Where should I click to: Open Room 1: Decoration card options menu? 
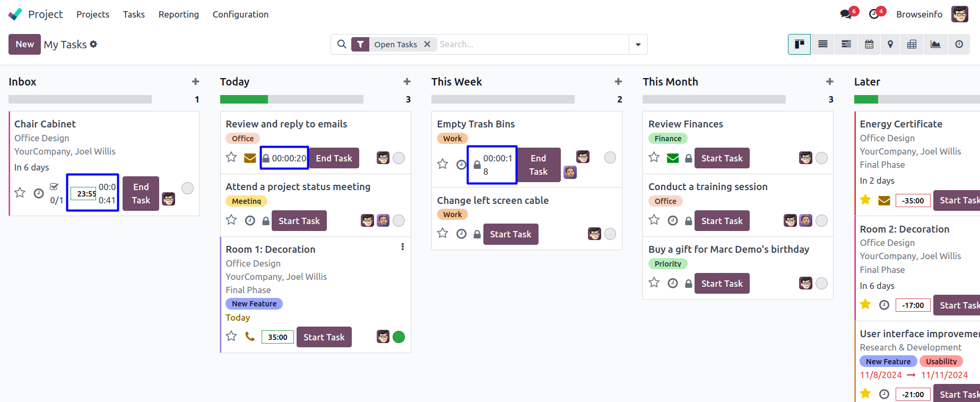tap(403, 247)
